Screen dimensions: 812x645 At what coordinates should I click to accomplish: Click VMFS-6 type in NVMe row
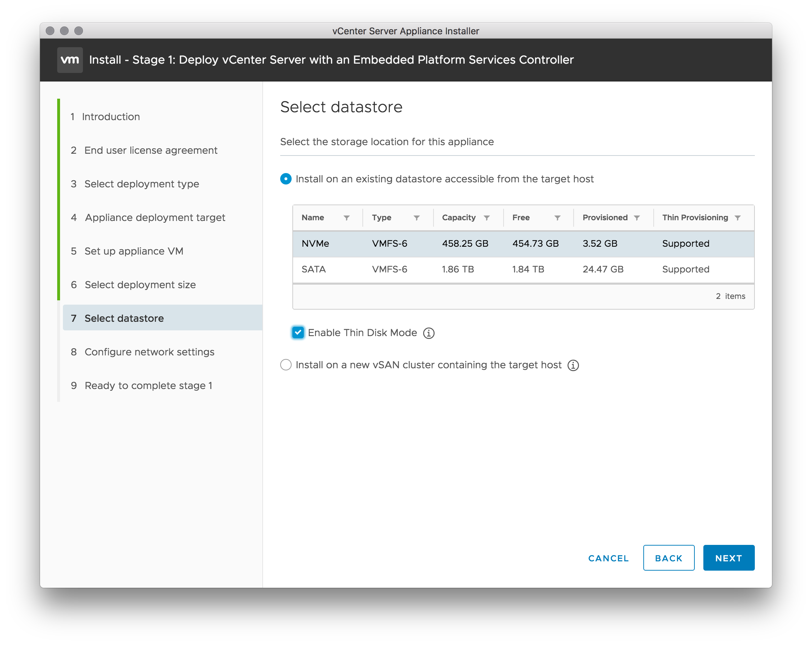click(390, 244)
